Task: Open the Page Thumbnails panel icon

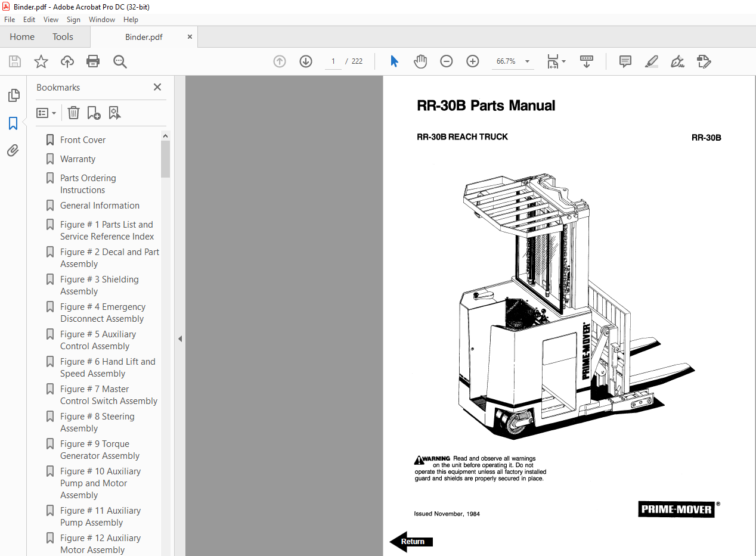Action: pos(13,95)
